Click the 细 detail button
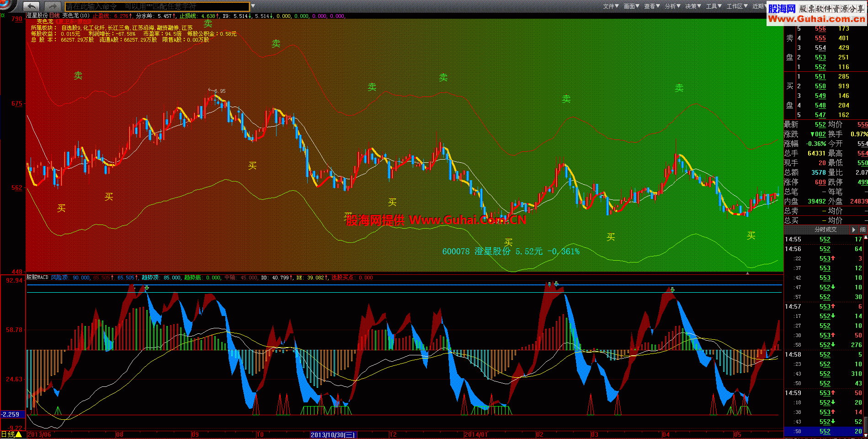Screen dimensions: 868x439 863,230
